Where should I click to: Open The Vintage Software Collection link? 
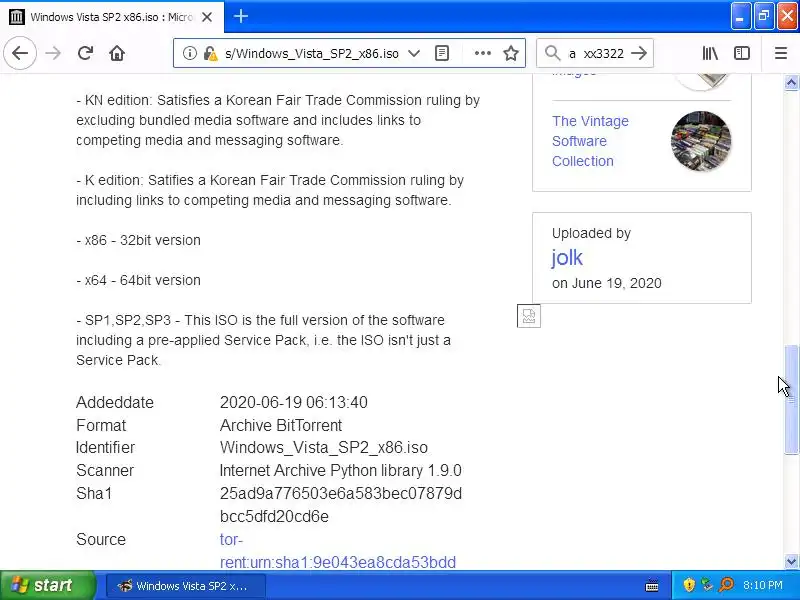(590, 141)
